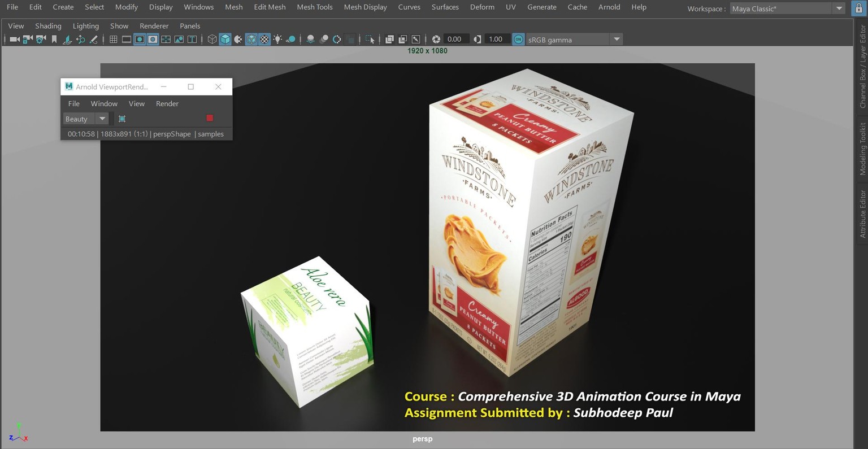
Task: Open the UV menu
Action: point(511,7)
